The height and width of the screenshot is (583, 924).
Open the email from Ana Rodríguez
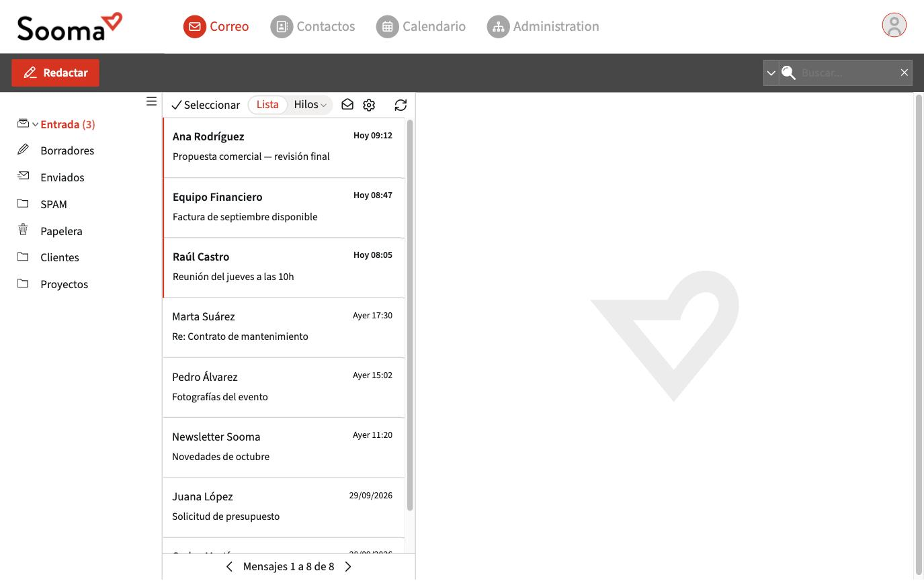284,148
